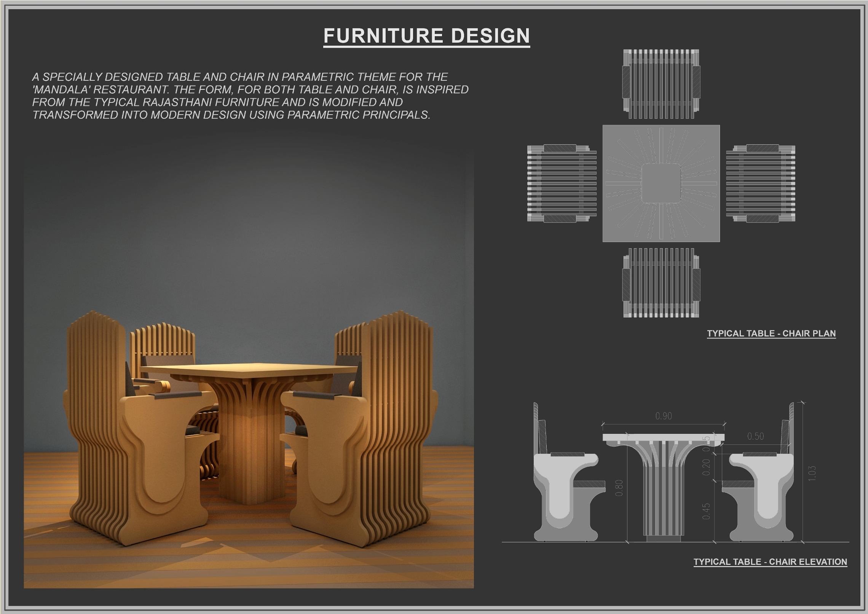Screen dimensions: 868x614
Task: Click the 0.80 table height dimension
Action: click(619, 488)
